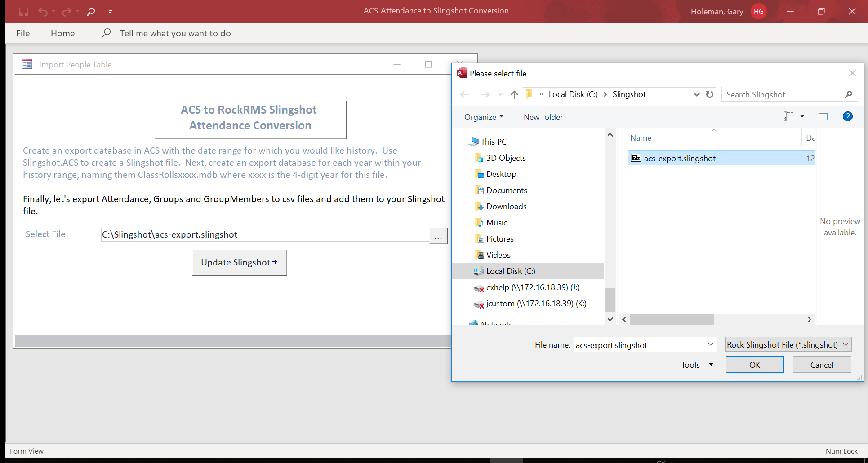
Task: Click New folder button
Action: click(543, 117)
